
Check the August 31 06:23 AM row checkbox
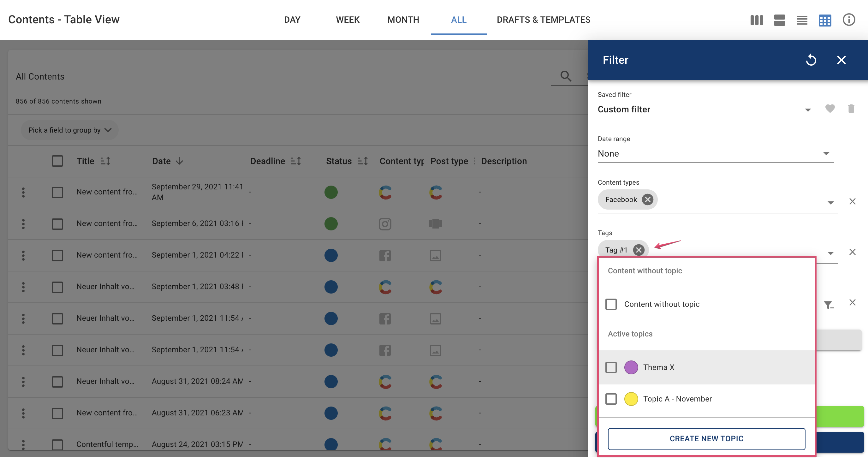coord(57,413)
